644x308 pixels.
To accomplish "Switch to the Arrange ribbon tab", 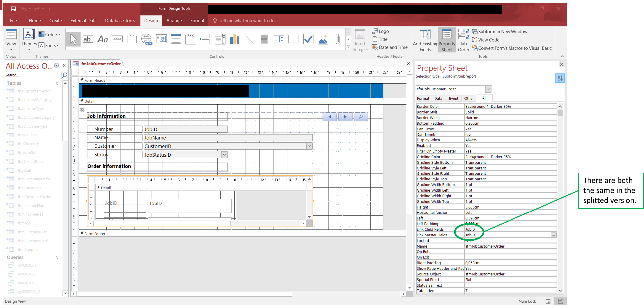I will click(x=174, y=21).
